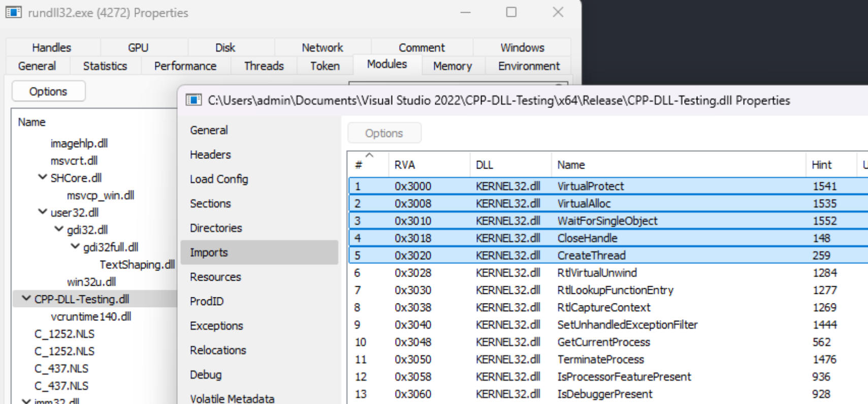Click the Name column header in modules list
This screenshot has width=868, height=404.
tap(94, 122)
